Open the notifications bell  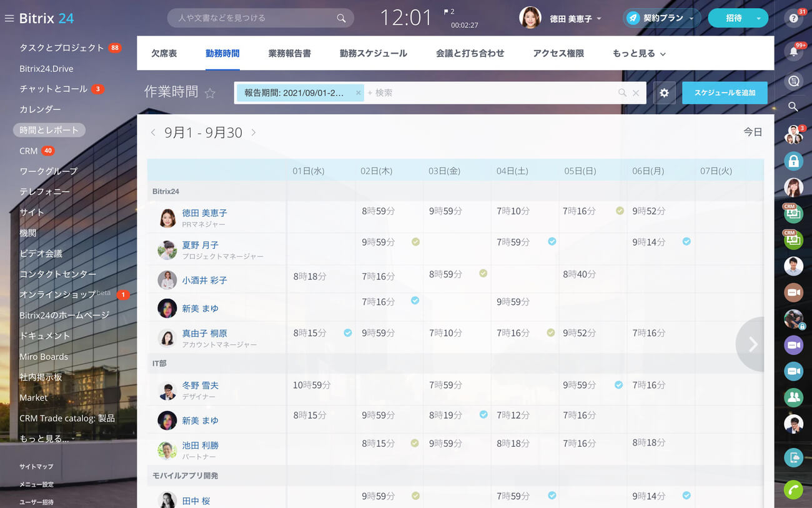pos(794,51)
